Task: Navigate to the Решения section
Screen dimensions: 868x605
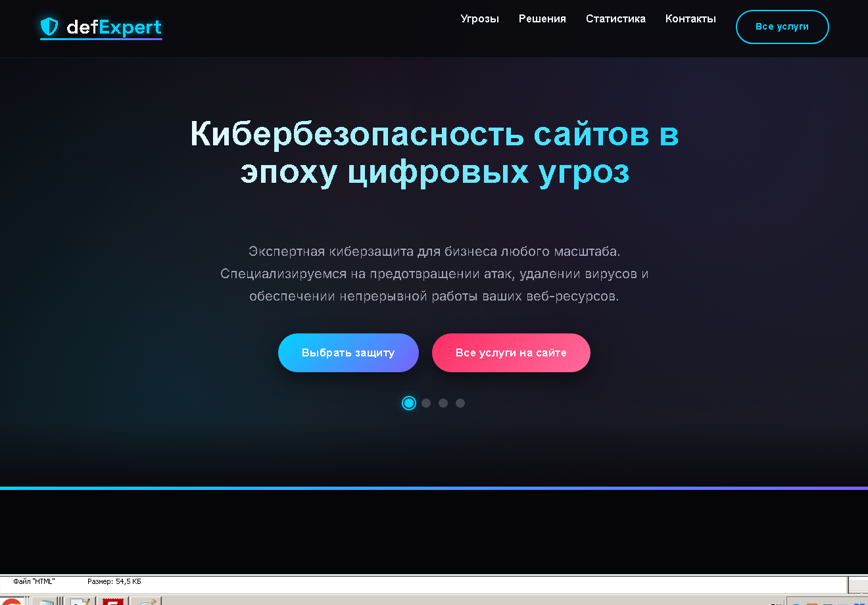Action: pyautogui.click(x=542, y=18)
